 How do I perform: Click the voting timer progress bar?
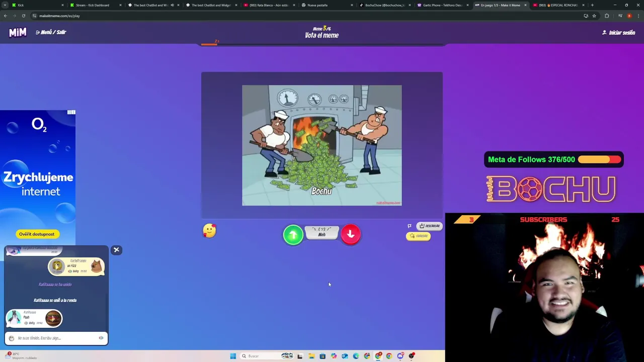coord(322,44)
